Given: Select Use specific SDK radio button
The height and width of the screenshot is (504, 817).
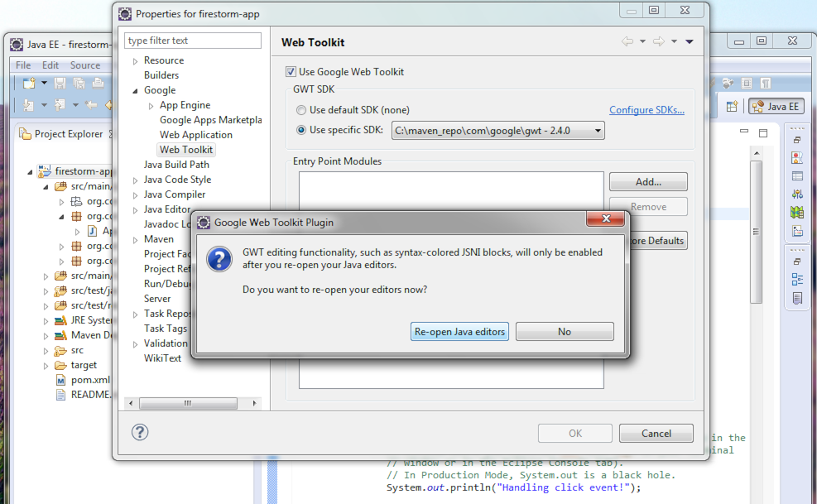Looking at the screenshot, I should click(301, 130).
